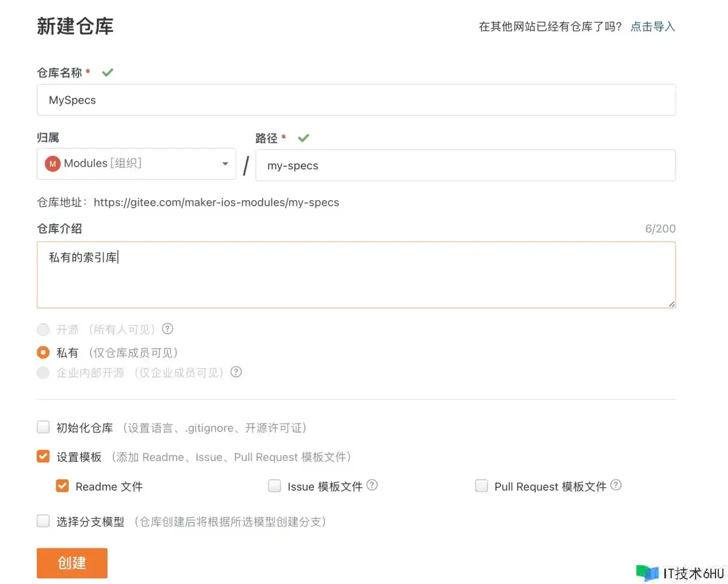The width and height of the screenshot is (728, 584).
Task: Click help icon beside 企业内部开源 option
Action: pyautogui.click(x=236, y=372)
